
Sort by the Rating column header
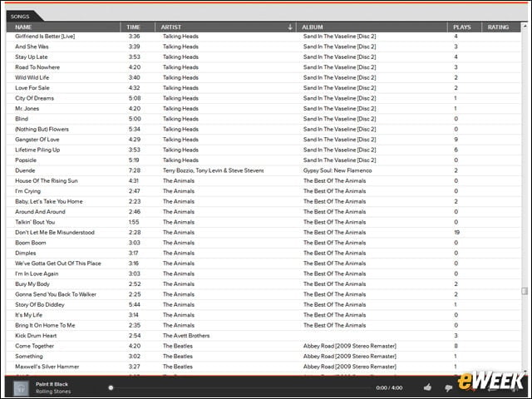[500, 27]
